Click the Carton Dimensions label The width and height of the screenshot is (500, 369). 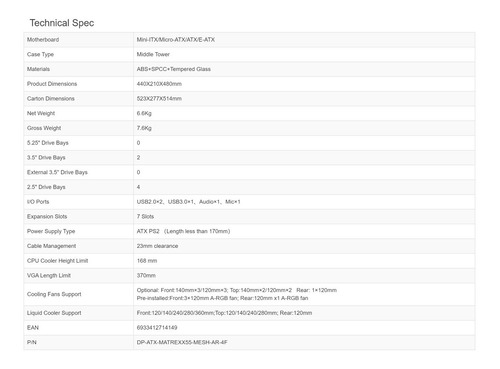click(x=51, y=99)
